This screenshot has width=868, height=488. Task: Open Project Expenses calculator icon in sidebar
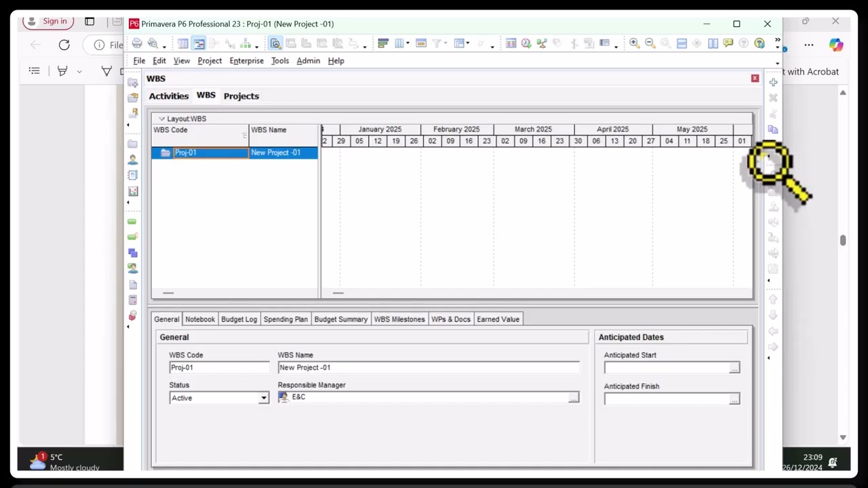(132, 300)
